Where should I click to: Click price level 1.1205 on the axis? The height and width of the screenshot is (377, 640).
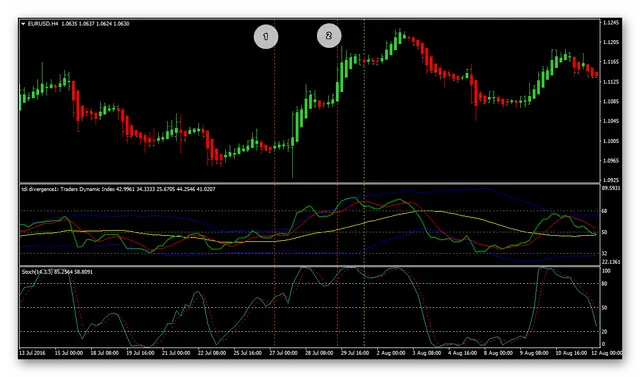[611, 42]
